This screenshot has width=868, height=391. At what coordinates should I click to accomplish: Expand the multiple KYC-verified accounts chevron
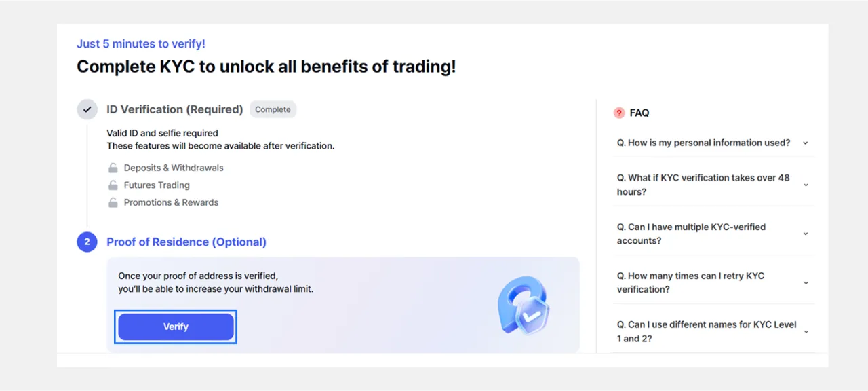click(x=806, y=234)
